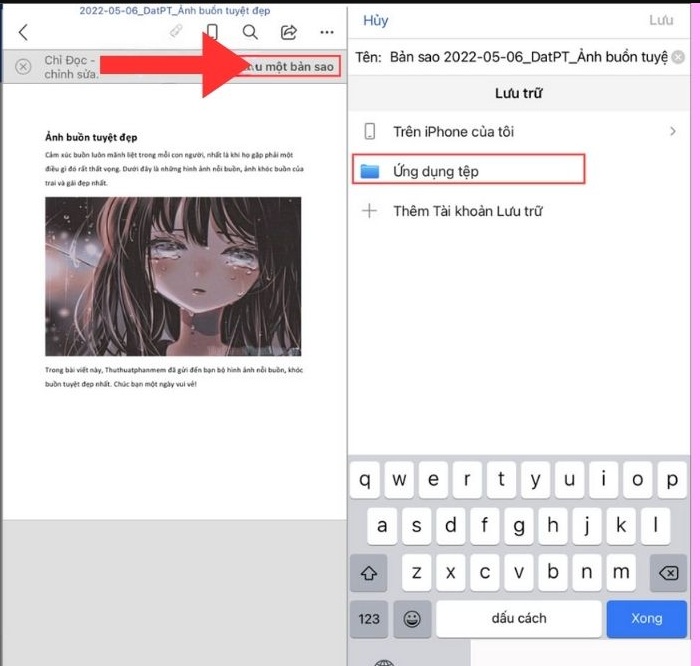Tap the blue Xong key

(x=646, y=619)
